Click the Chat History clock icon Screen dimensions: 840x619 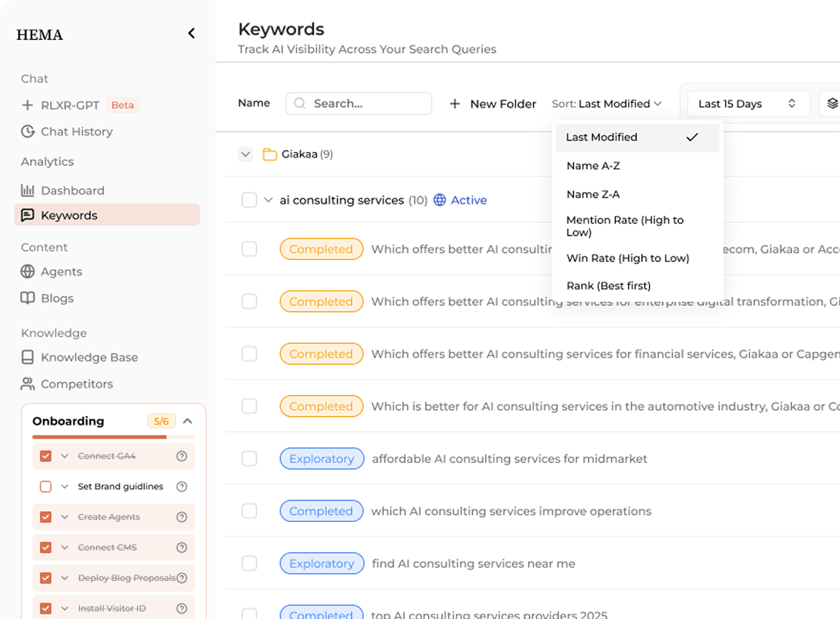tap(28, 132)
